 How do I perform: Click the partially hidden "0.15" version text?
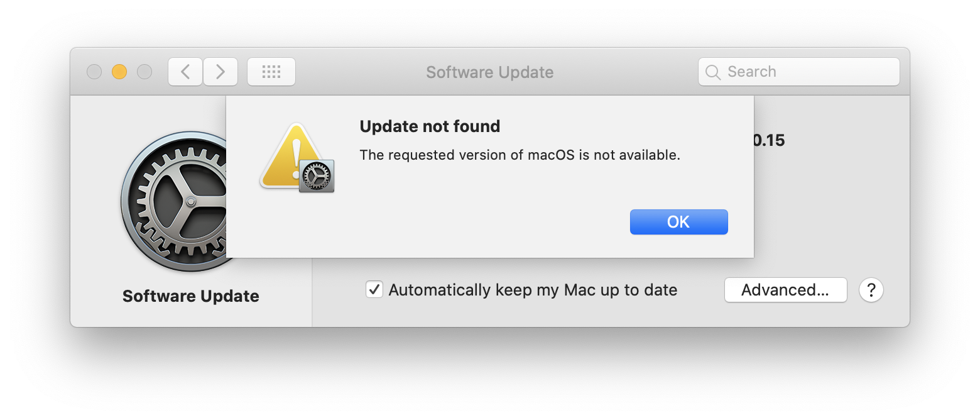coord(770,140)
